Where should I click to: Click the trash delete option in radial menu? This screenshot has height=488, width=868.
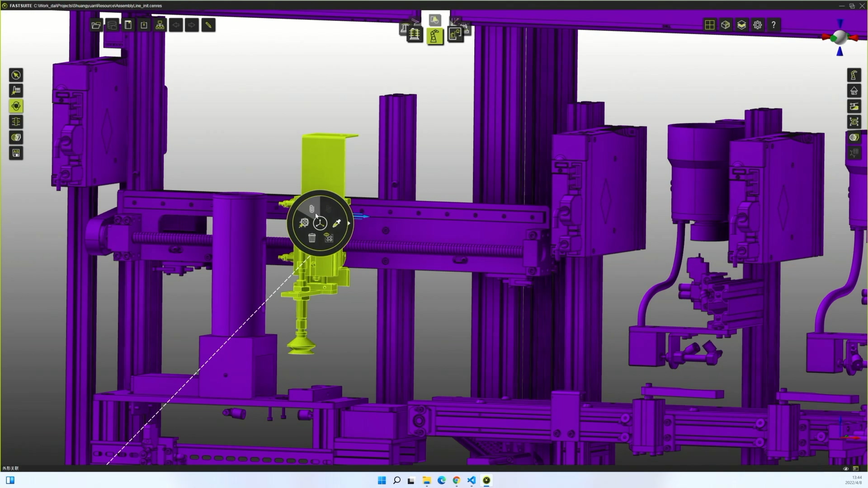point(312,238)
